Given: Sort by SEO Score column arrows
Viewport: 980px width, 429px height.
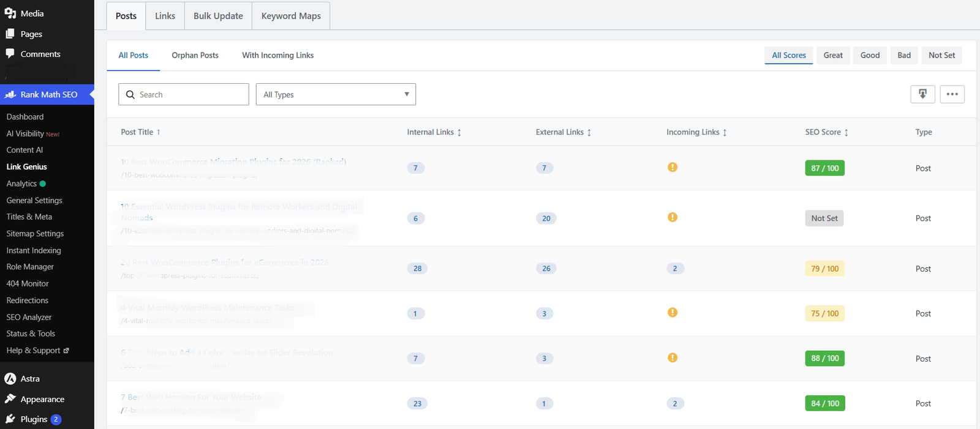Looking at the screenshot, I should 846,132.
